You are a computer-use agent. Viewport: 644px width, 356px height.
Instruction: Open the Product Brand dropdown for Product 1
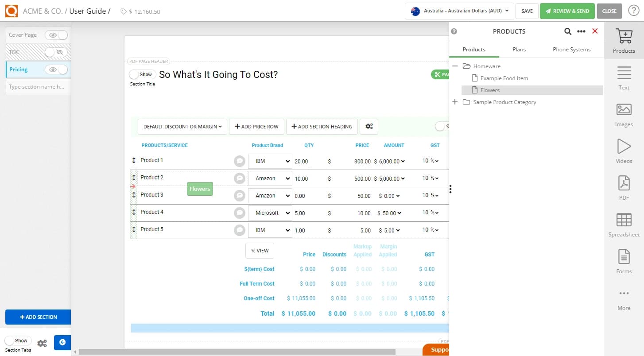click(270, 161)
